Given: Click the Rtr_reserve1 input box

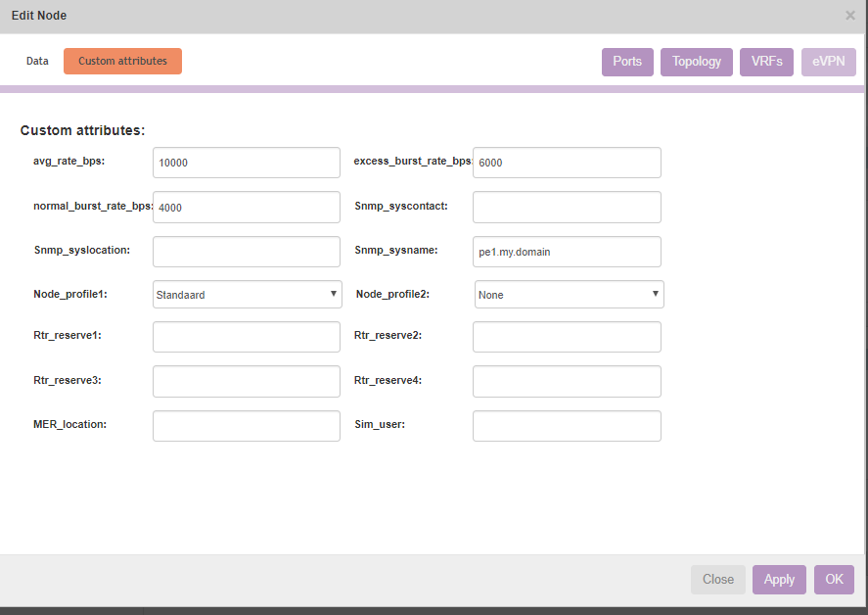Looking at the screenshot, I should coord(247,337).
